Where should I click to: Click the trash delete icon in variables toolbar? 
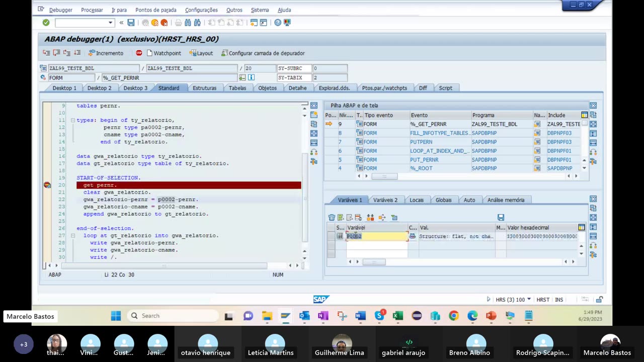[x=332, y=217]
